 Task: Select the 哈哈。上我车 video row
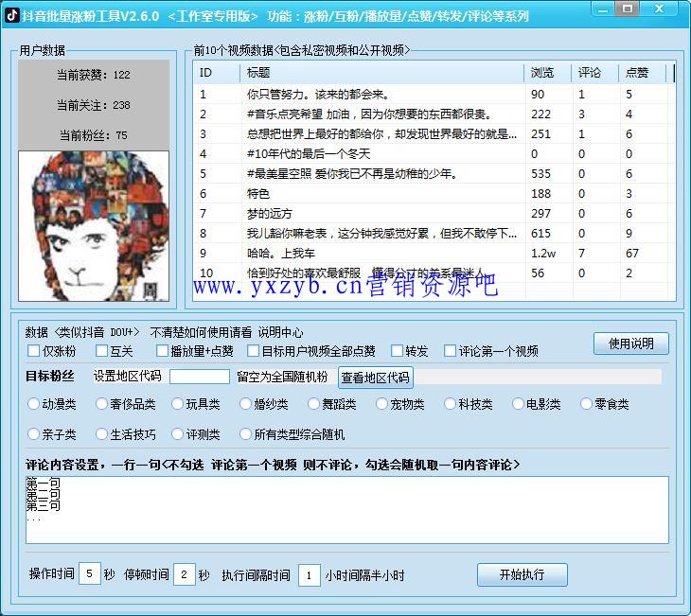[x=434, y=253]
